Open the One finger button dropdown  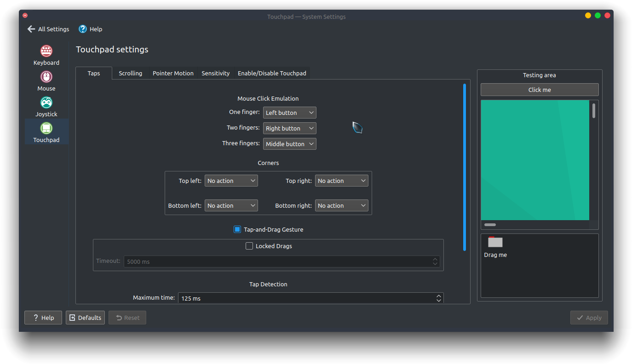[x=289, y=112]
